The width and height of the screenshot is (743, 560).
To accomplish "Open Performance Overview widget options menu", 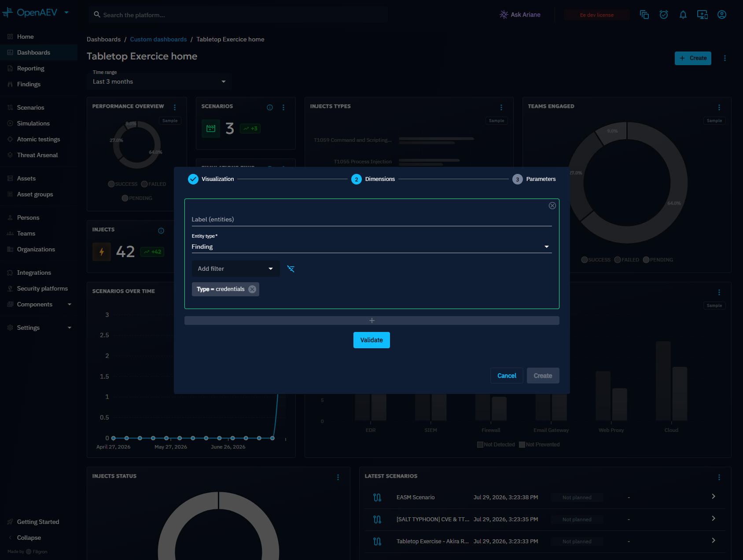I will click(x=175, y=107).
